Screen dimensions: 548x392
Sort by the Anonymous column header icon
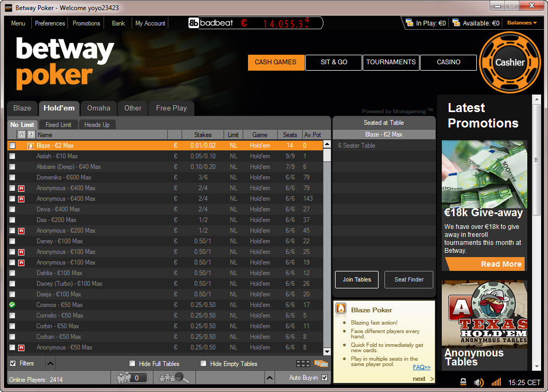point(22,134)
